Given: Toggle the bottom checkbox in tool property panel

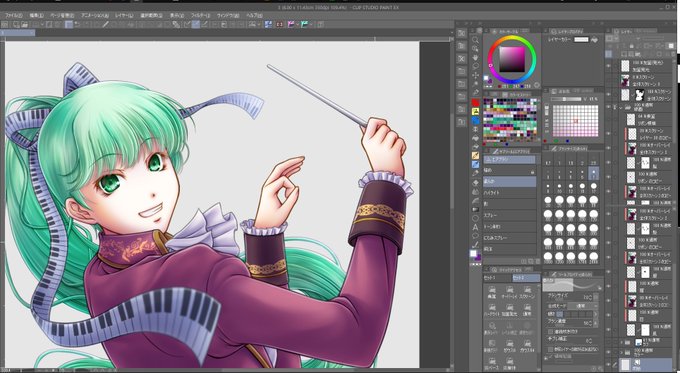Looking at the screenshot, I should (x=550, y=349).
